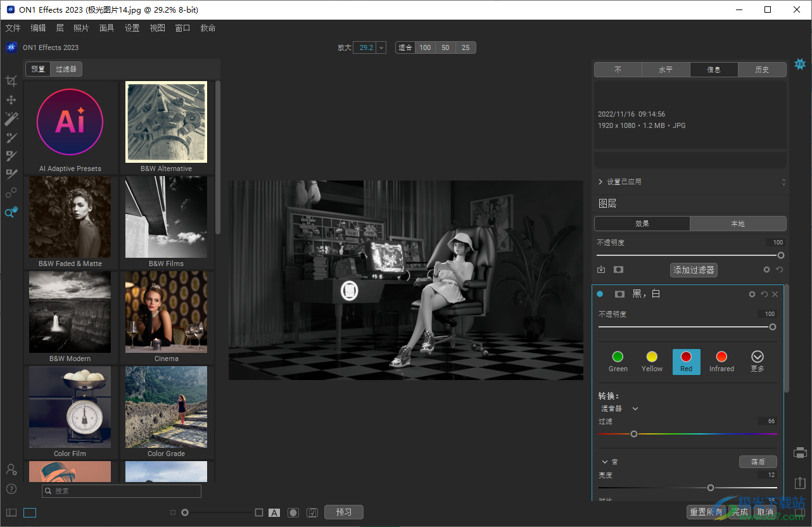Select the View zoom and hand tool

[x=11, y=212]
